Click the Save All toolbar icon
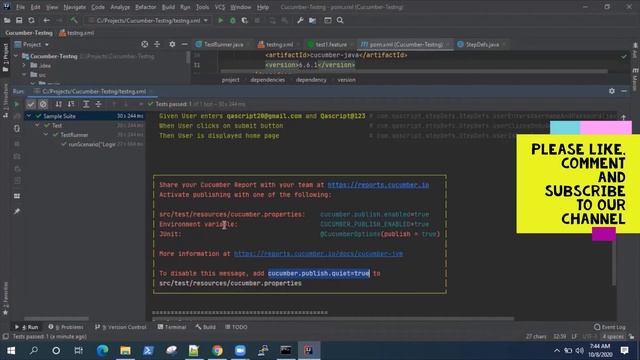Viewport: 640px width, 360px height. (x=19, y=20)
